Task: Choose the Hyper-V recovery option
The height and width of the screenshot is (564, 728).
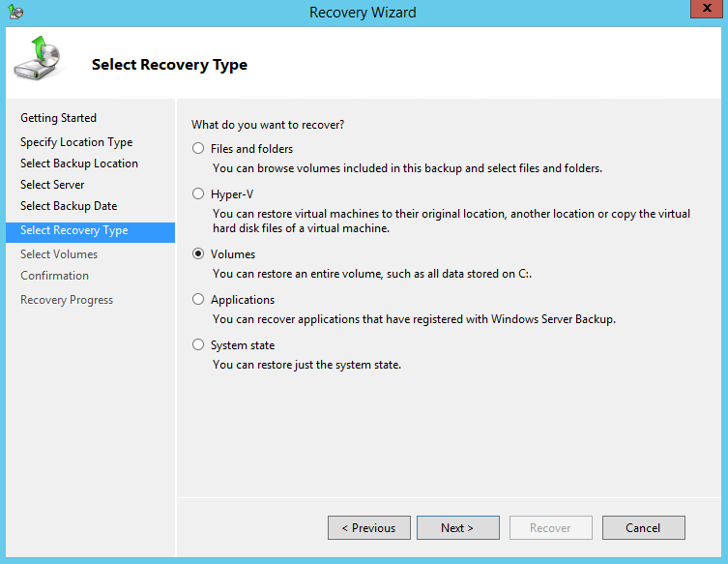Action: [198, 193]
